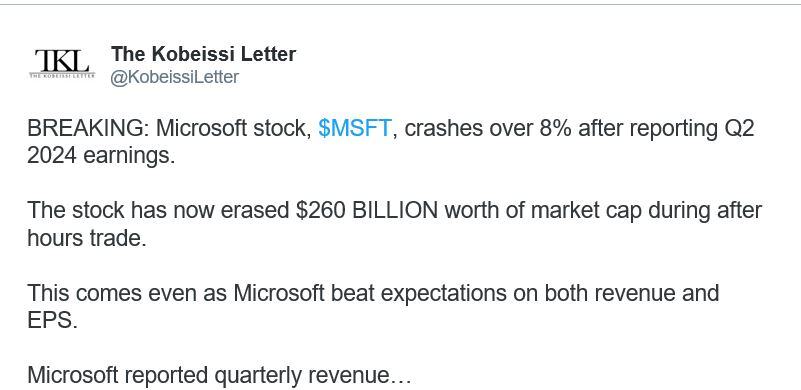Click 'Microsoft reported quarterly revenue' truncated line
This screenshot has width=801, height=390.
(208, 376)
